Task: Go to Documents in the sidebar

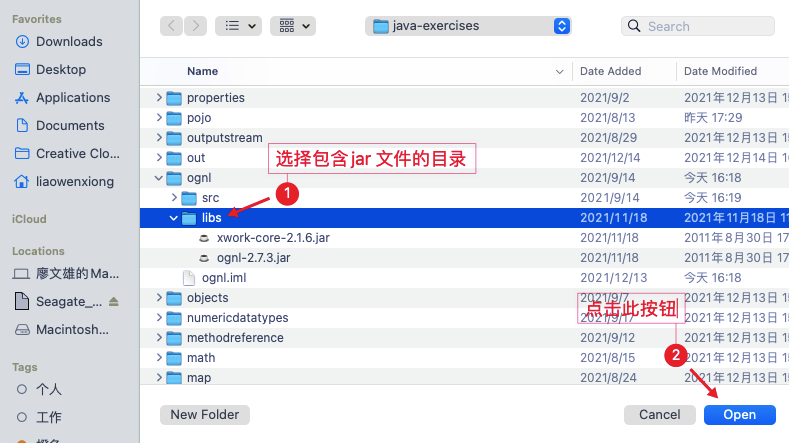Action: [x=70, y=125]
